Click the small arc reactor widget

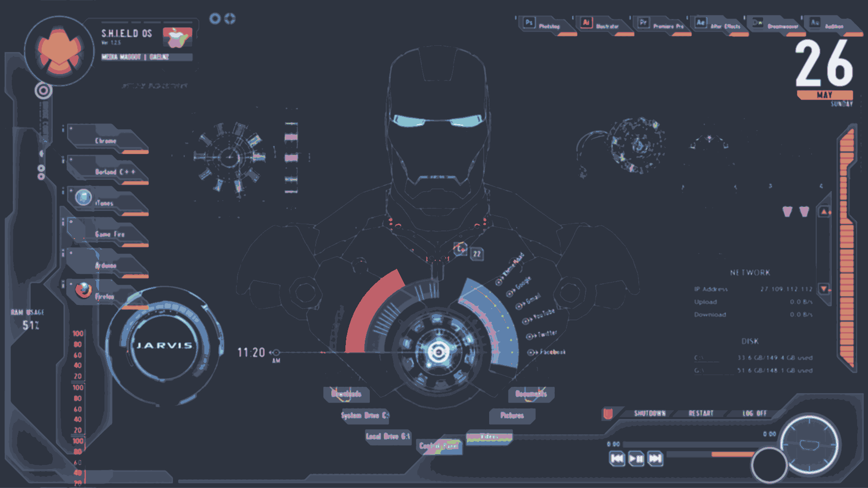[x=230, y=157]
